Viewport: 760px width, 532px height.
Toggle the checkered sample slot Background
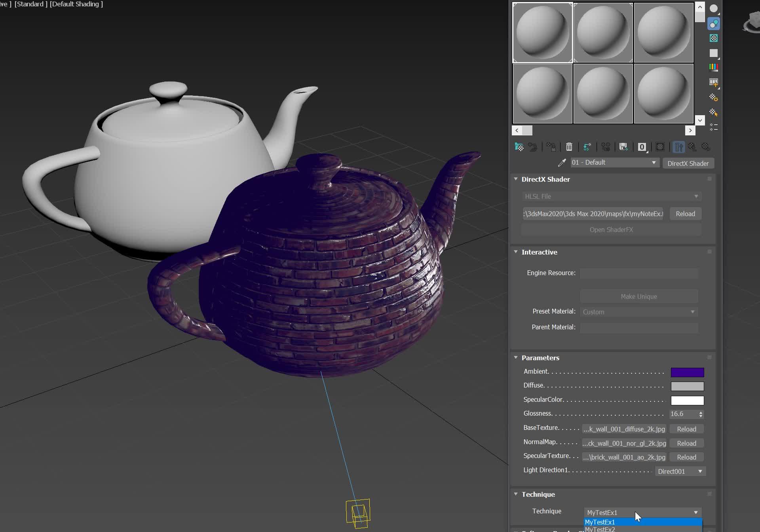pos(714,38)
